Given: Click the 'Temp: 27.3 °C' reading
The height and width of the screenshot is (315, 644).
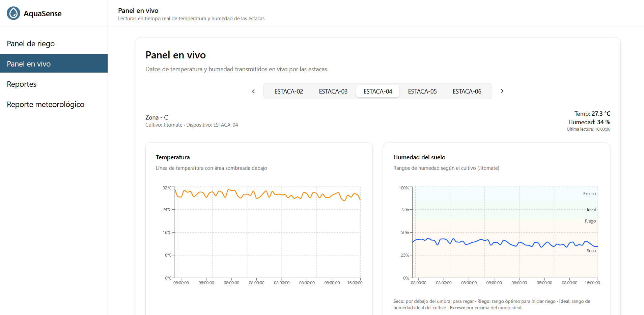Looking at the screenshot, I should click(x=592, y=114).
